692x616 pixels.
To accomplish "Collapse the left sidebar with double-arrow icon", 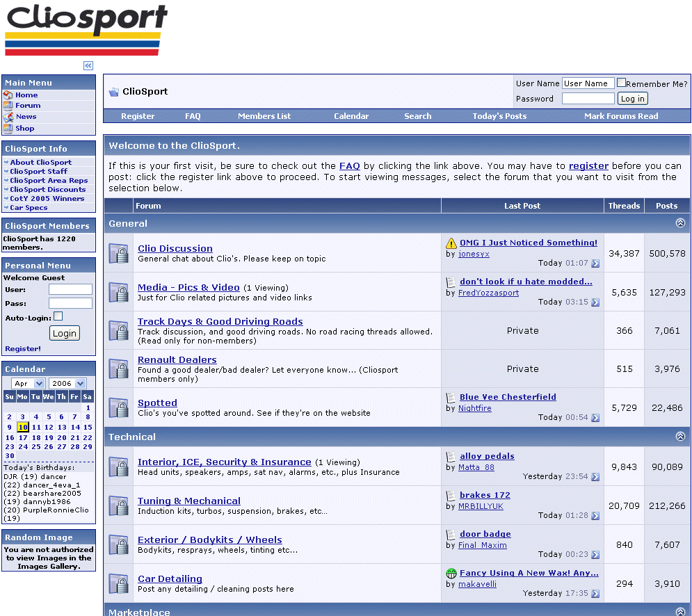I will click(x=88, y=66).
